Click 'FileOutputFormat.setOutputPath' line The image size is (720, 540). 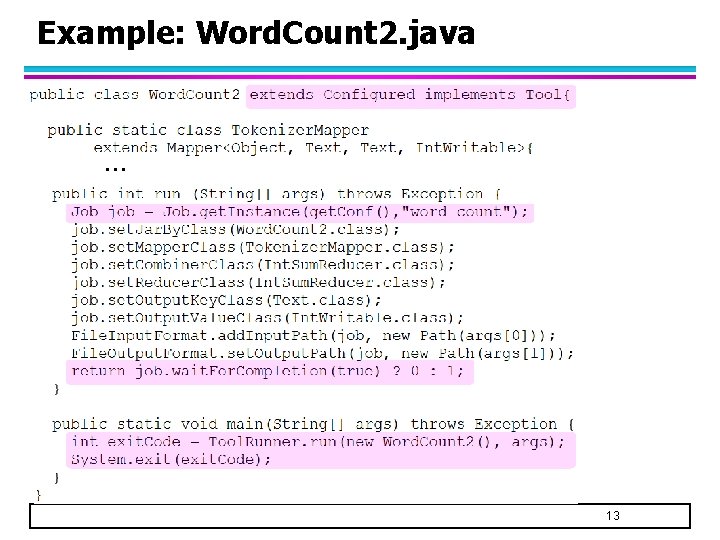[322, 354]
